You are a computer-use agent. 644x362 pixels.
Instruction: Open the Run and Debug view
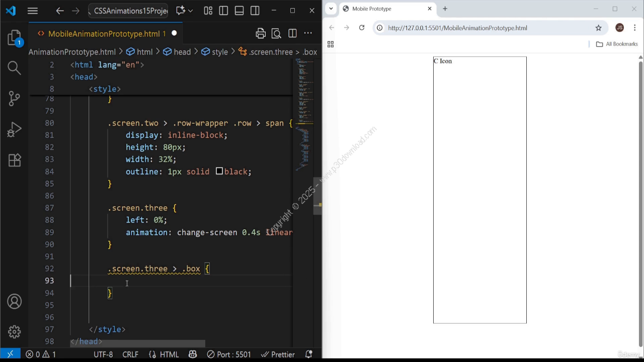point(14,130)
